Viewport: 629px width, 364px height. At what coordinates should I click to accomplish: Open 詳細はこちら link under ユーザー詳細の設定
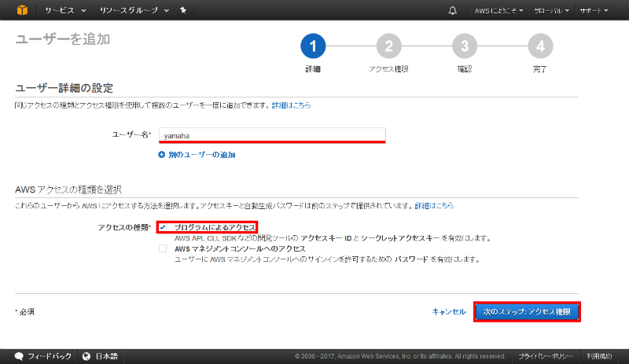coord(291,105)
